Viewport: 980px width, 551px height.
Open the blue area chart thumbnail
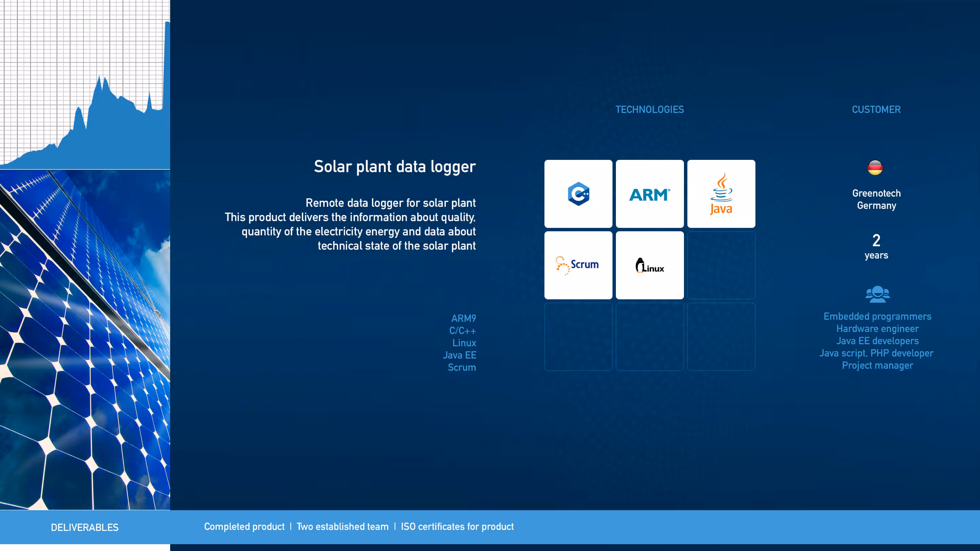click(85, 84)
